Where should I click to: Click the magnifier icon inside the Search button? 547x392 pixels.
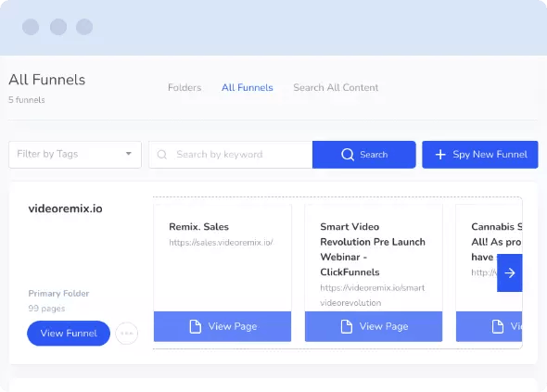pos(348,155)
